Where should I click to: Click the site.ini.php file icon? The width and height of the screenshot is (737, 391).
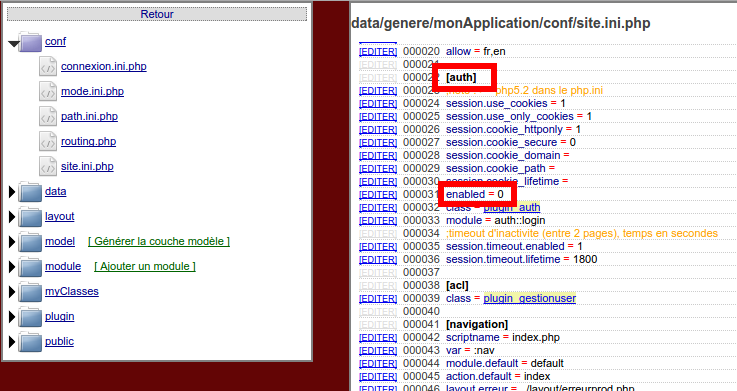48,166
